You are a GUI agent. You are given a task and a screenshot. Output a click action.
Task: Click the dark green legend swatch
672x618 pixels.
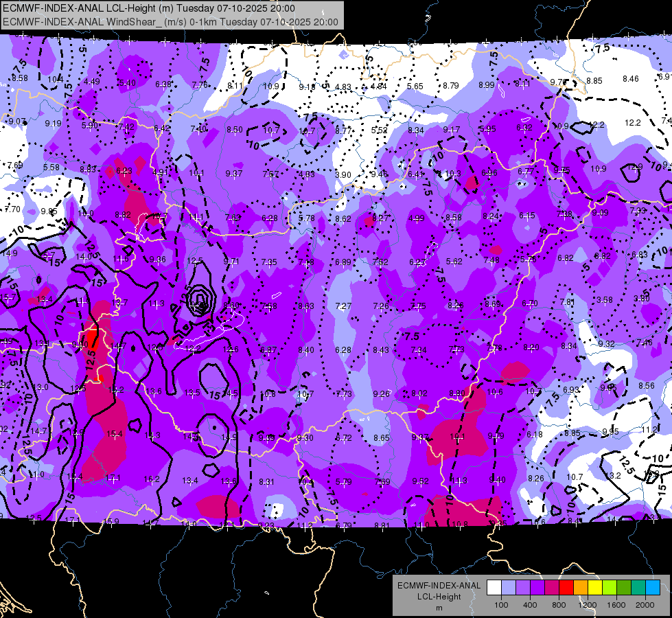[x=624, y=588]
